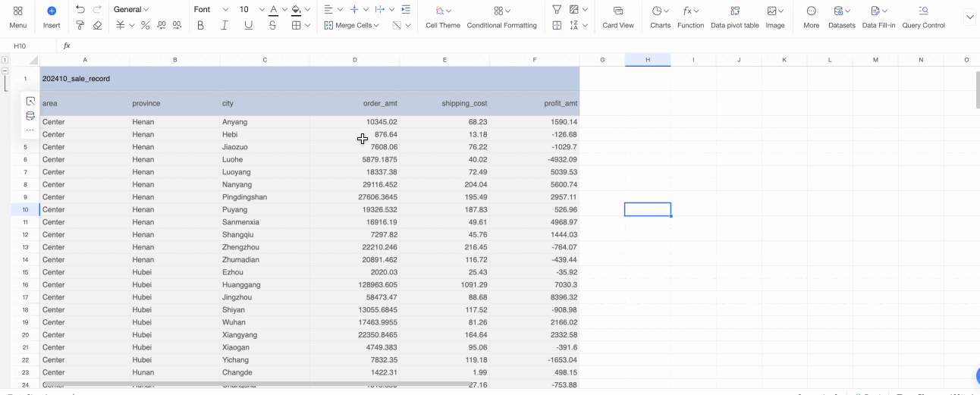Collapse the row group with minus button
The image size is (980, 395).
[x=5, y=71]
